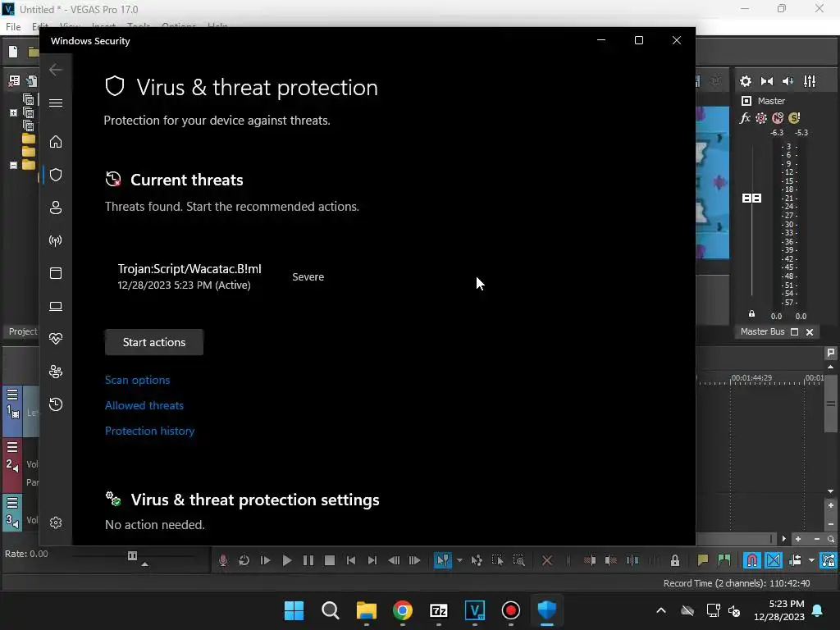Select the Zoom edit tool
Image resolution: width=840 pixels, height=630 pixels.
pyautogui.click(x=518, y=560)
